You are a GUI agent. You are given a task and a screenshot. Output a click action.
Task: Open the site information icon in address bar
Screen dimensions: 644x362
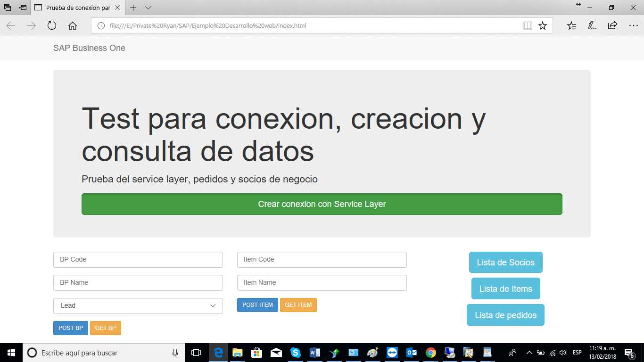coord(100,25)
